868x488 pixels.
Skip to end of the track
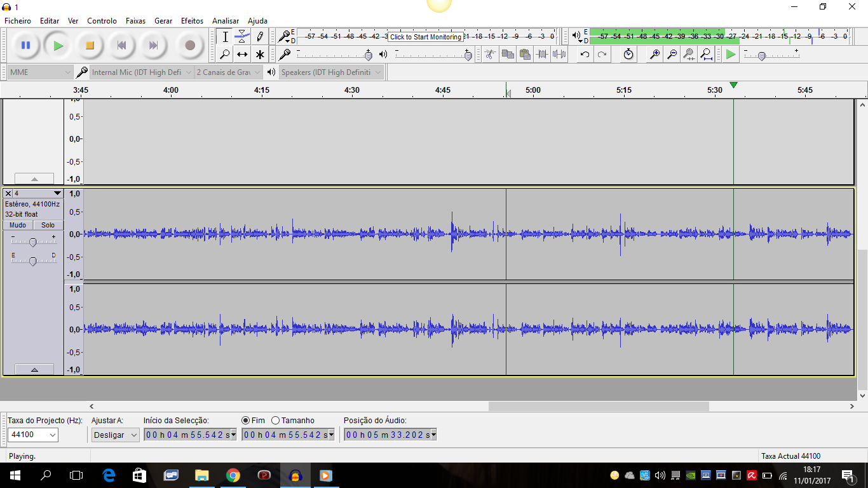click(x=153, y=46)
